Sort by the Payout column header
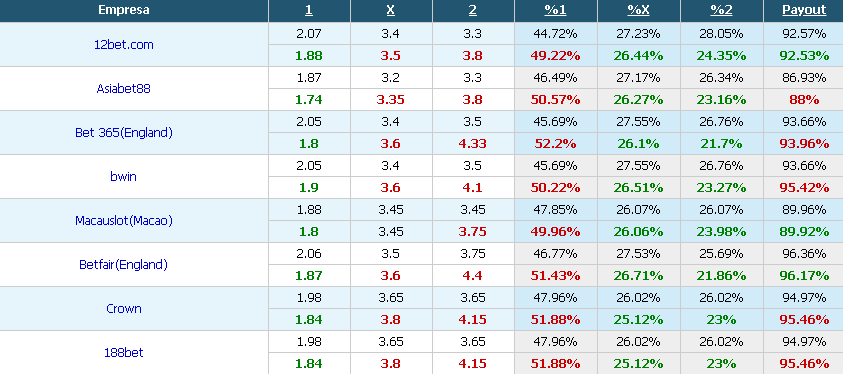 (804, 10)
